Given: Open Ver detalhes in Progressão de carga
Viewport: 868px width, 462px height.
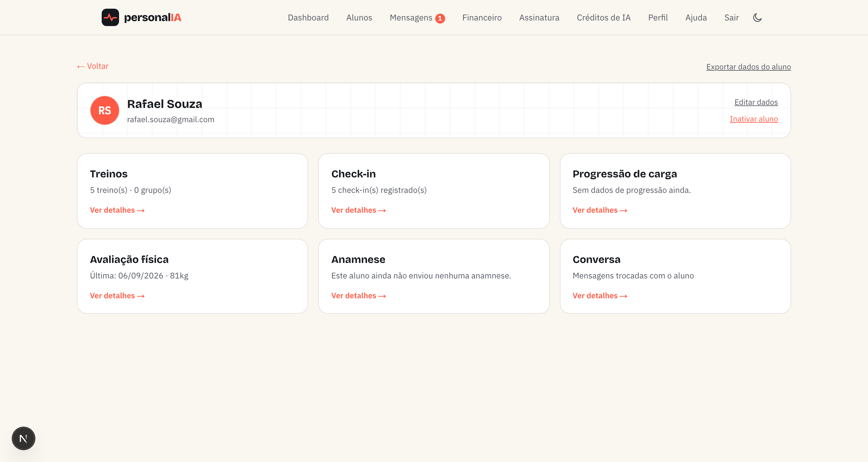Looking at the screenshot, I should (x=600, y=210).
